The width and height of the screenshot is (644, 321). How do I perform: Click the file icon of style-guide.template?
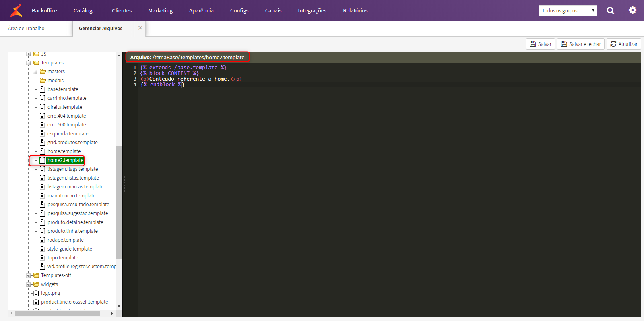43,249
